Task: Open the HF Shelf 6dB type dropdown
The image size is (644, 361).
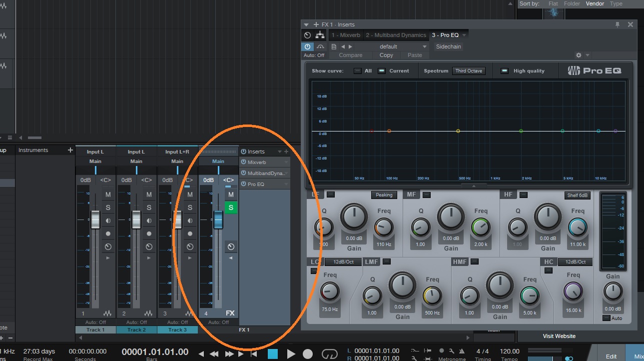Action: point(579,195)
